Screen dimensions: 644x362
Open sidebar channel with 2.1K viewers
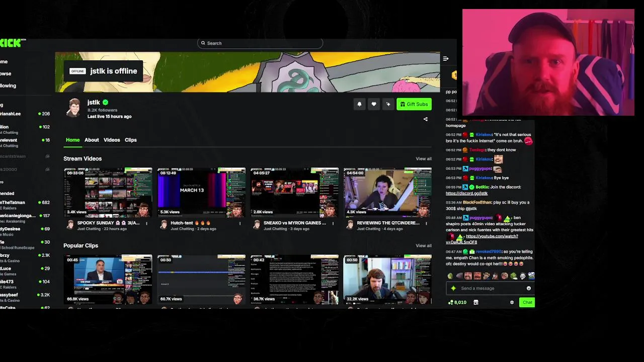(x=25, y=258)
